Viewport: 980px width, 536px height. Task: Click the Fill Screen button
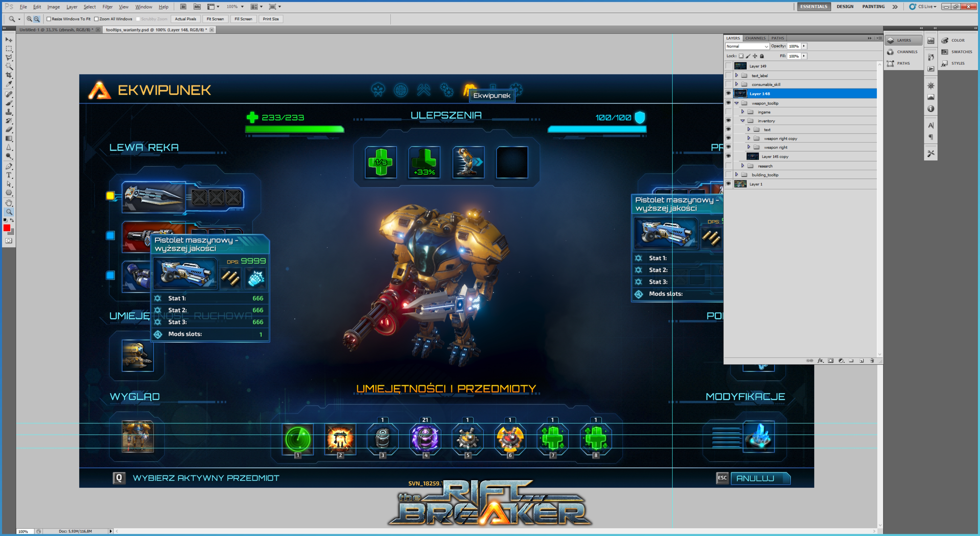(243, 19)
